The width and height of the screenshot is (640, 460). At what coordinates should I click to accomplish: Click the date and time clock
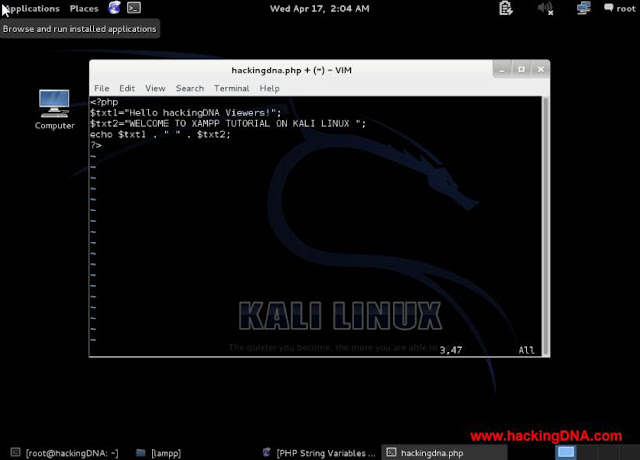click(x=320, y=9)
